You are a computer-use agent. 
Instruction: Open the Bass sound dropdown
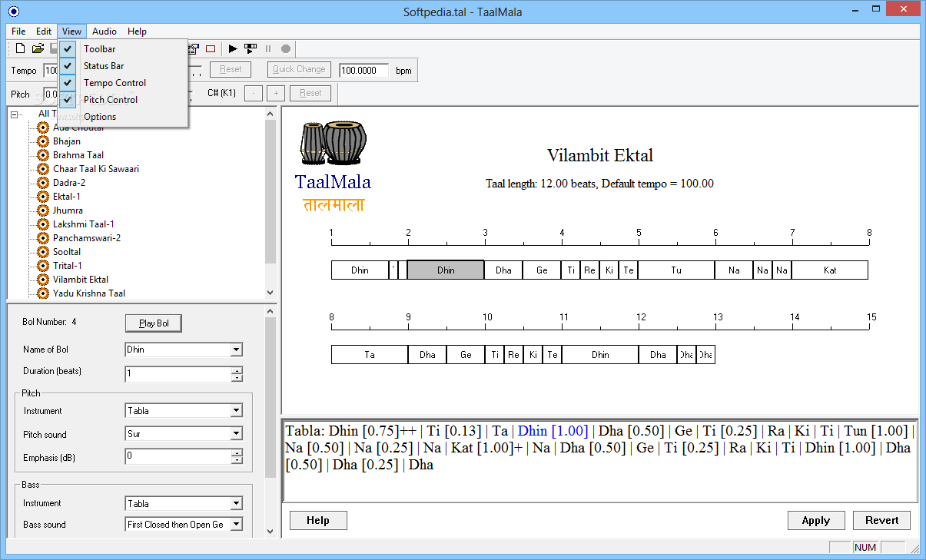click(x=237, y=525)
